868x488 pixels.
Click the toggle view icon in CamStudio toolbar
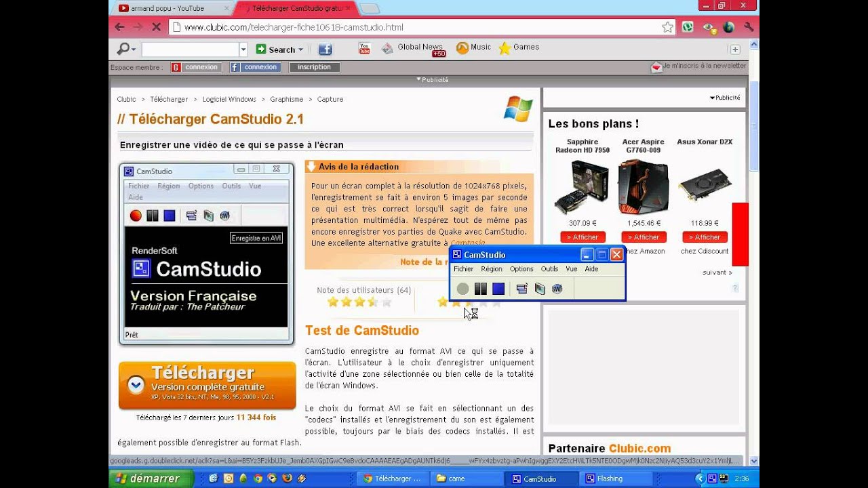[x=521, y=289]
